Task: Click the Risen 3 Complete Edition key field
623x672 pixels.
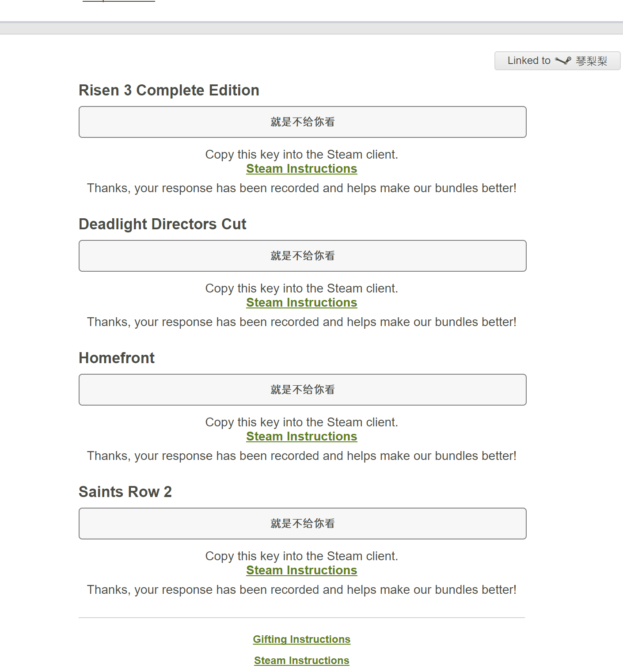Action: pos(302,122)
